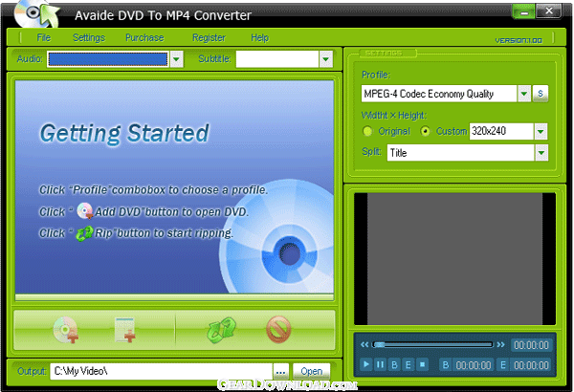Open the Purchase menu

click(x=144, y=37)
